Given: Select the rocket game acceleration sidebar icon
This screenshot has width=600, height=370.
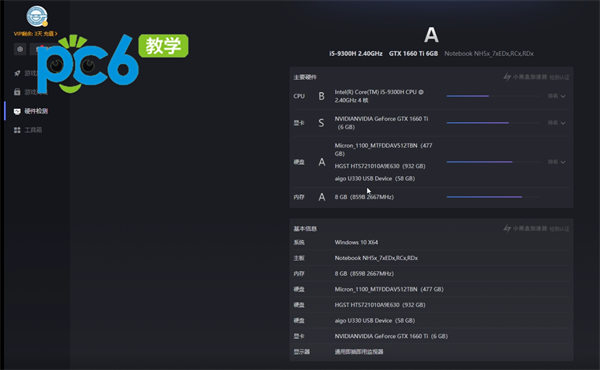Looking at the screenshot, I should coord(17,73).
